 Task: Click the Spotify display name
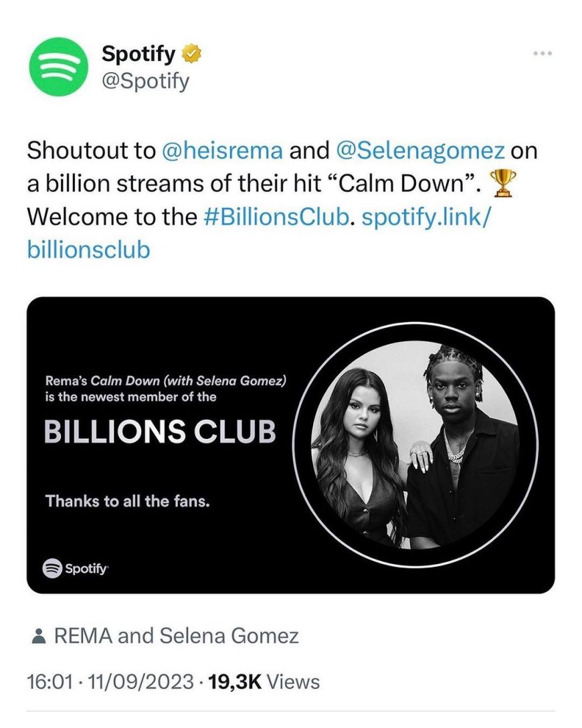tap(138, 53)
